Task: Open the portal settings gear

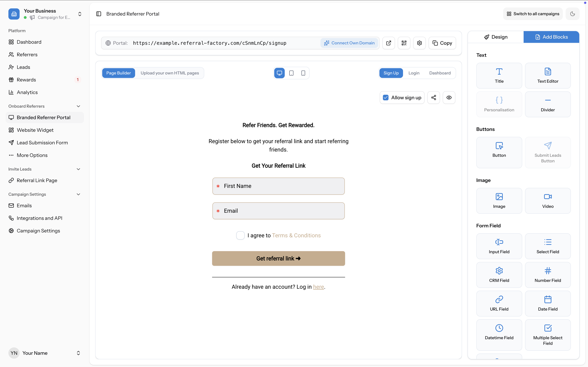Action: 419,43
